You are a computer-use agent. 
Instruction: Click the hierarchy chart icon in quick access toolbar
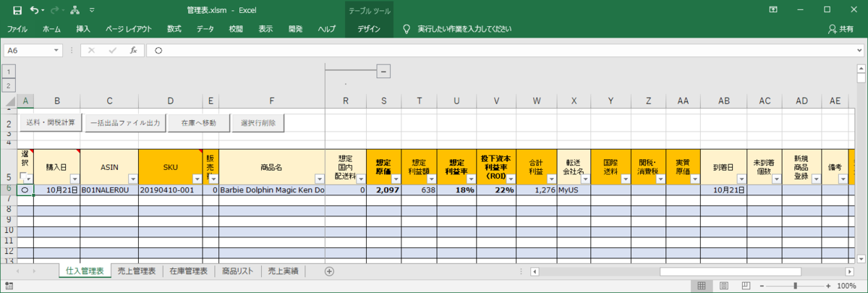tap(75, 10)
